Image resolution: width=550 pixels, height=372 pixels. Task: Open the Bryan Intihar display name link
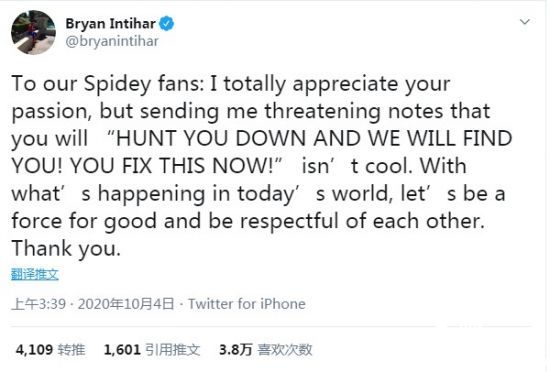click(110, 24)
